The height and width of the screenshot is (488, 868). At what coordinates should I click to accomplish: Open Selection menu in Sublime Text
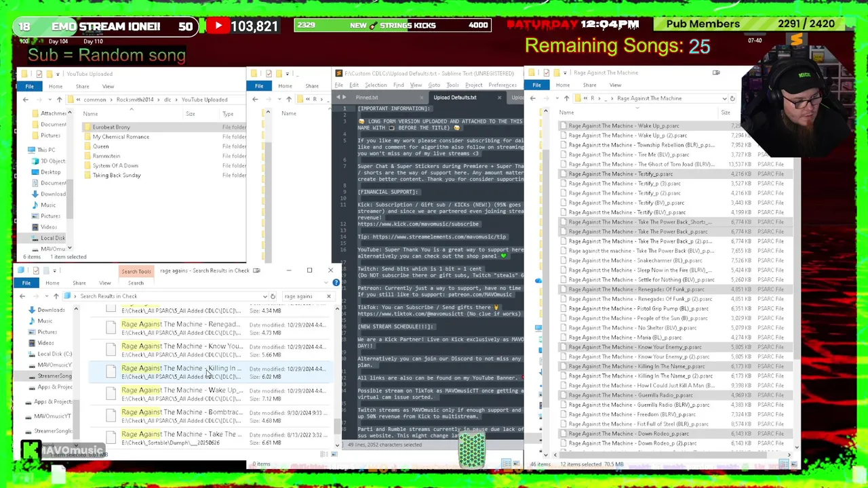tap(376, 85)
